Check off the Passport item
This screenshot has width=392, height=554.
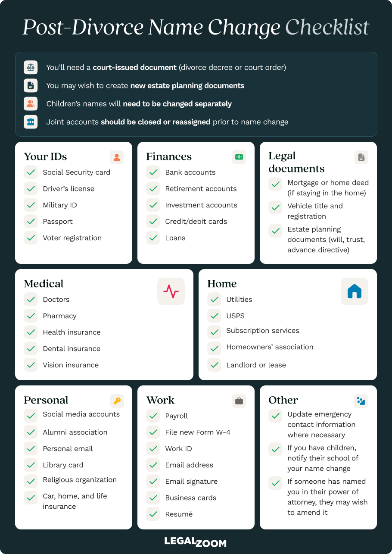point(31,222)
